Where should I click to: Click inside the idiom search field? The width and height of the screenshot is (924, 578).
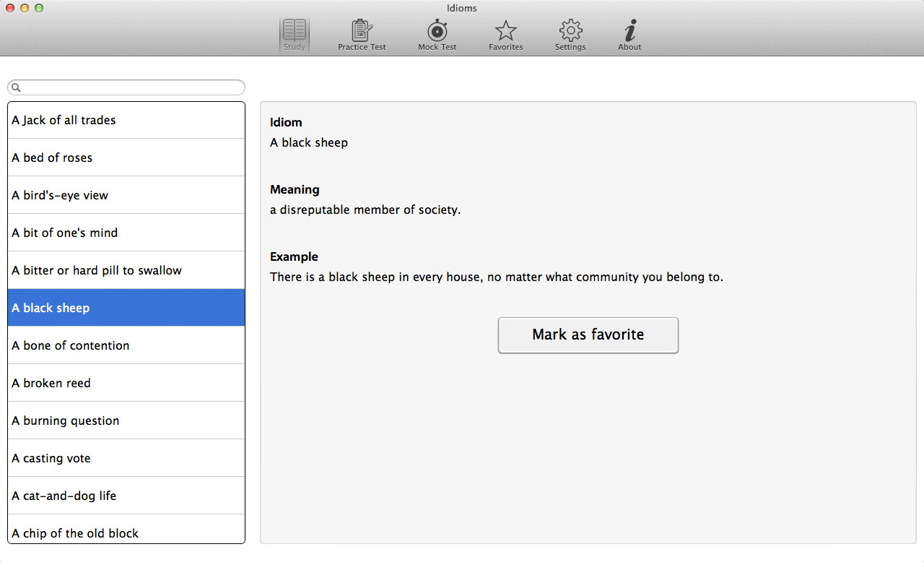(130, 87)
